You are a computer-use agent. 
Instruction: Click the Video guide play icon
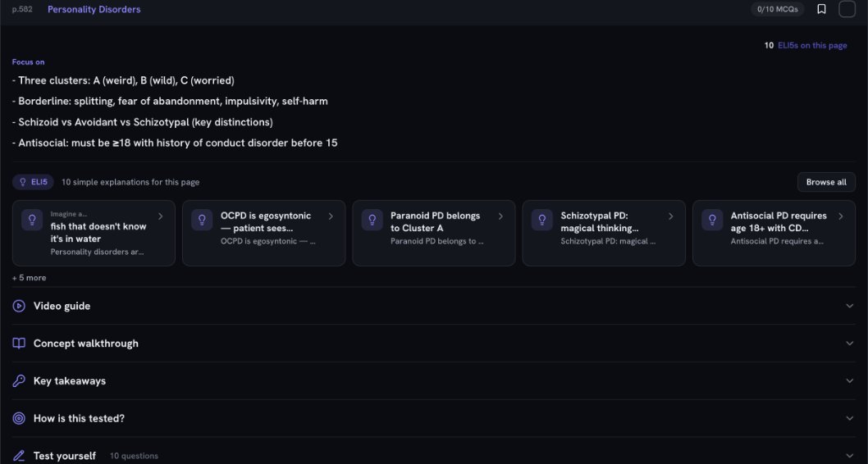[19, 306]
